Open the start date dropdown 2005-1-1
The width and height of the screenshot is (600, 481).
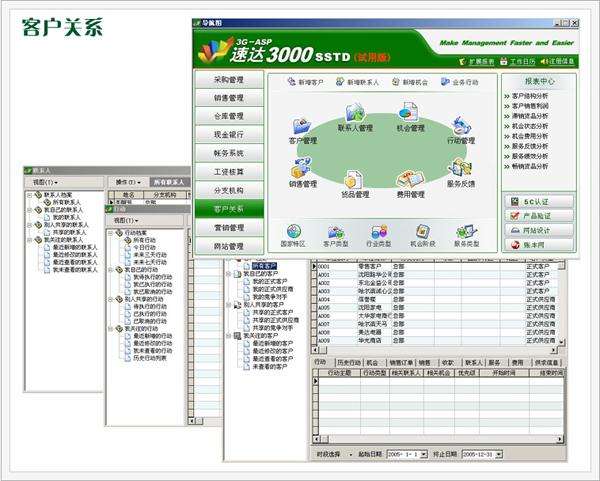[x=424, y=455]
